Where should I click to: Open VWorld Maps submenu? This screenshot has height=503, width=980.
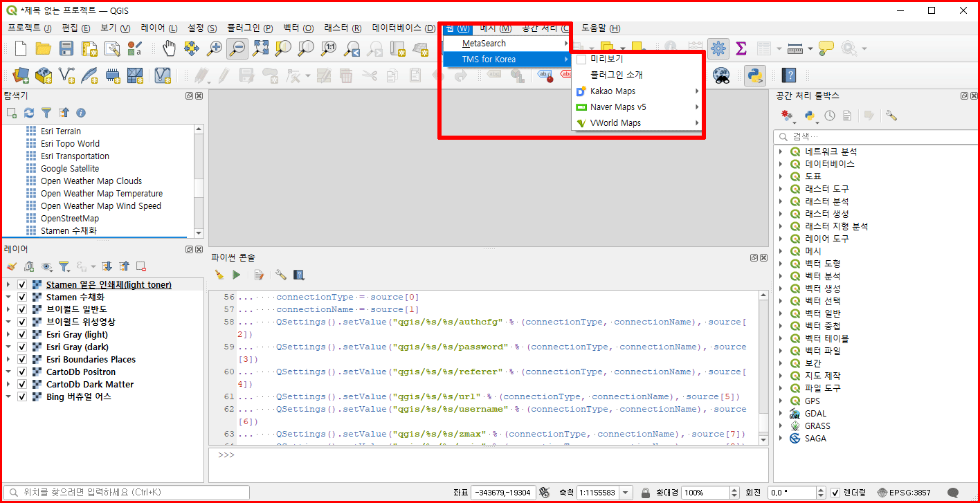coord(637,123)
